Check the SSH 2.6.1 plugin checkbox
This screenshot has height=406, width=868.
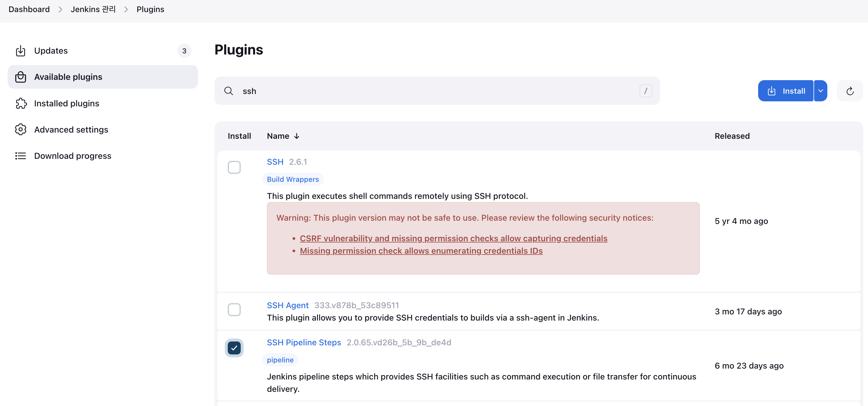click(x=234, y=167)
